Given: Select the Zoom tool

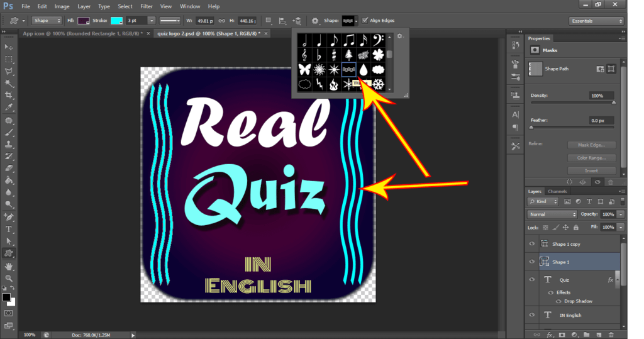Looking at the screenshot, I should [x=9, y=278].
